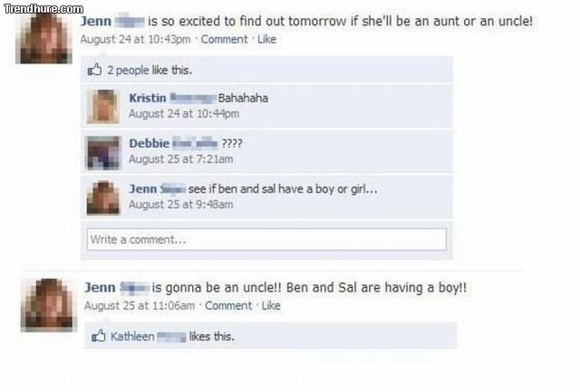Viewport: 580px width, 392px height.
Task: Click the thumbs-up icon next to Kathleen likes this
Action: tap(99, 336)
